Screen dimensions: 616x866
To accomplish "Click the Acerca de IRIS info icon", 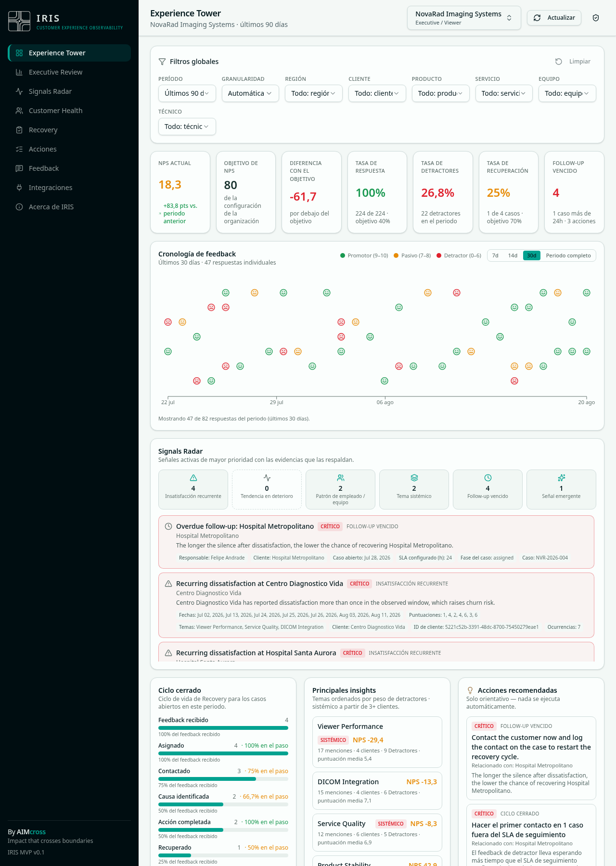I will point(19,207).
